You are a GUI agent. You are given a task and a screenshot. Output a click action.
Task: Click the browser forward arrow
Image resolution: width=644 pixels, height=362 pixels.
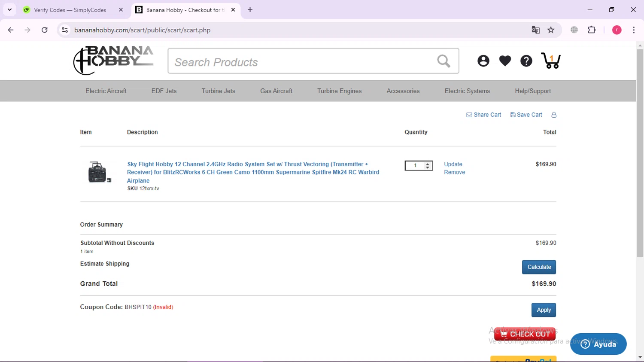click(x=27, y=30)
